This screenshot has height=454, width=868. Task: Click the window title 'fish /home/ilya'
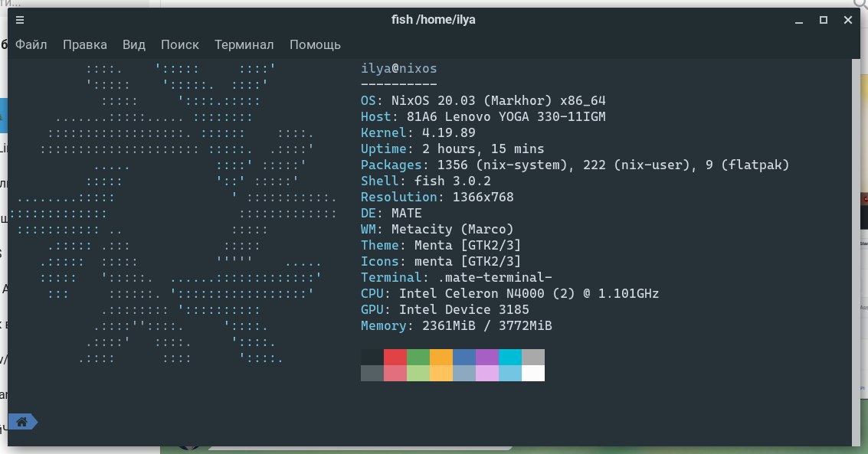[434, 20]
